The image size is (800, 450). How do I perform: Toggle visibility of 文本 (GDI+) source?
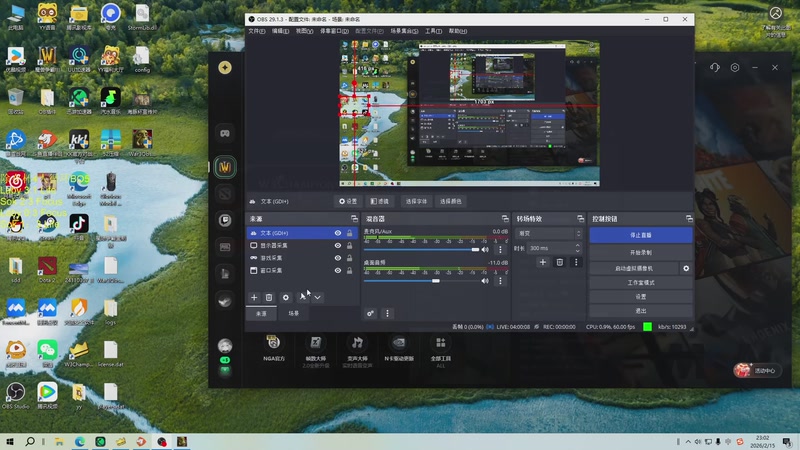click(338, 233)
